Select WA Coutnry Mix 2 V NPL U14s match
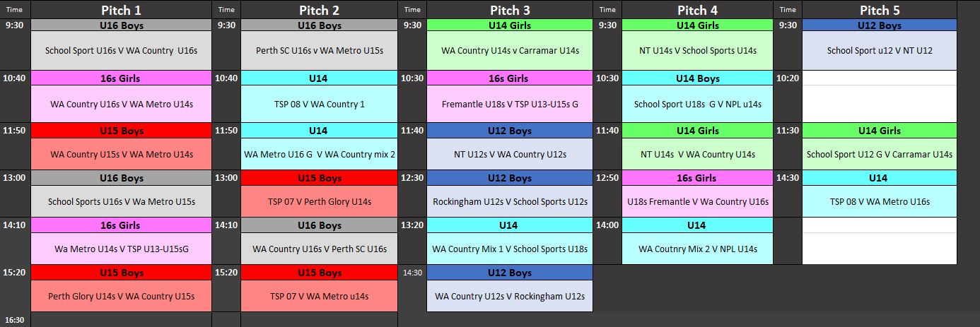980x327 pixels. [698, 249]
